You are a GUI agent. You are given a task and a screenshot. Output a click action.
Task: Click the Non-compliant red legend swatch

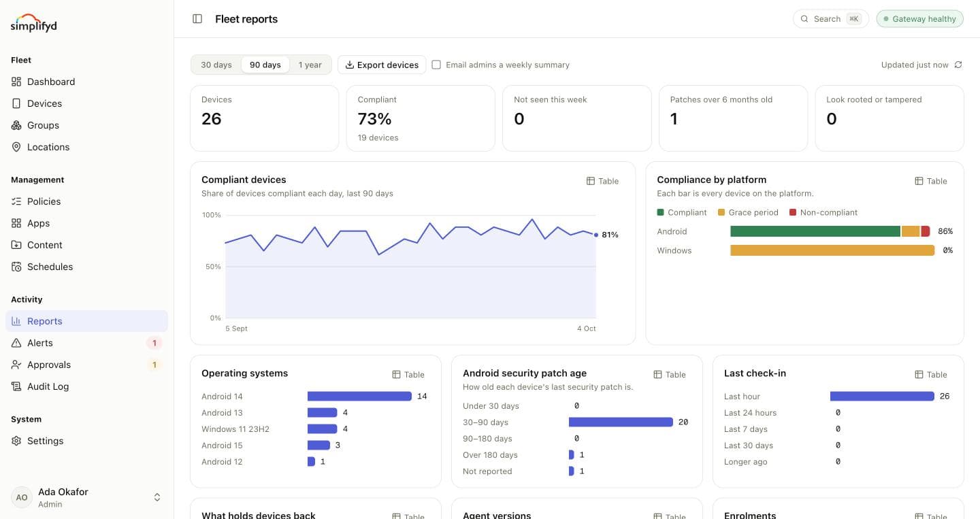coord(793,212)
